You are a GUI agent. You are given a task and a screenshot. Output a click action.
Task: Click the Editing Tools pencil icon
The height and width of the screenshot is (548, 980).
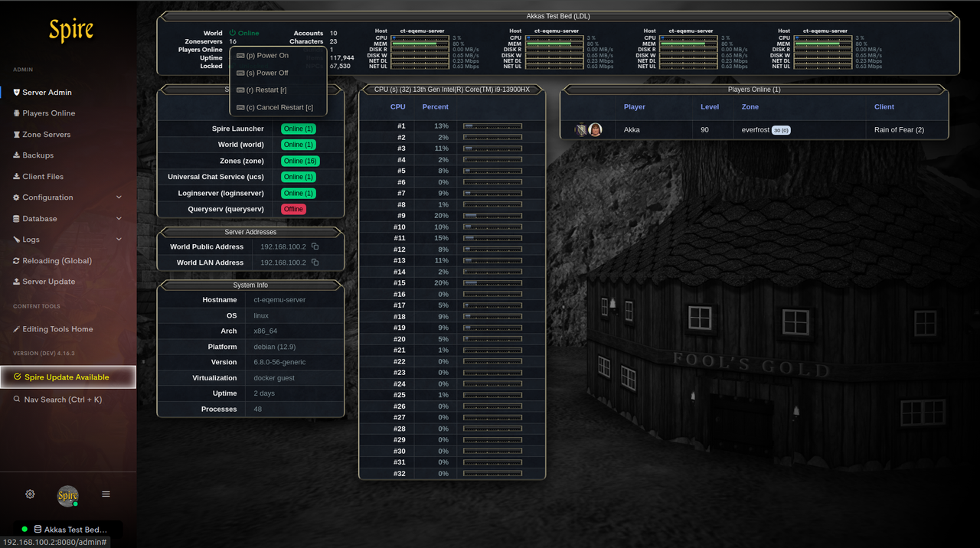17,329
